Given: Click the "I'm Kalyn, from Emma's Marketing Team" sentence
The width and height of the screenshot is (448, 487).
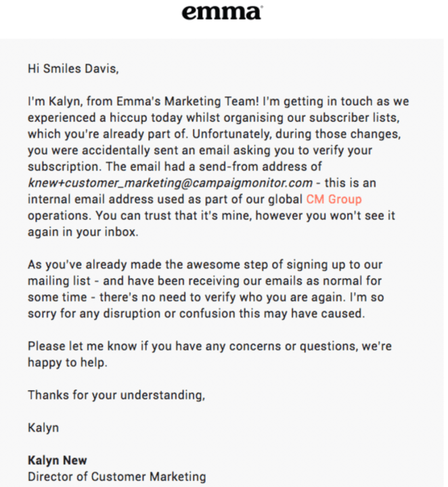Looking at the screenshot, I should (x=143, y=101).
